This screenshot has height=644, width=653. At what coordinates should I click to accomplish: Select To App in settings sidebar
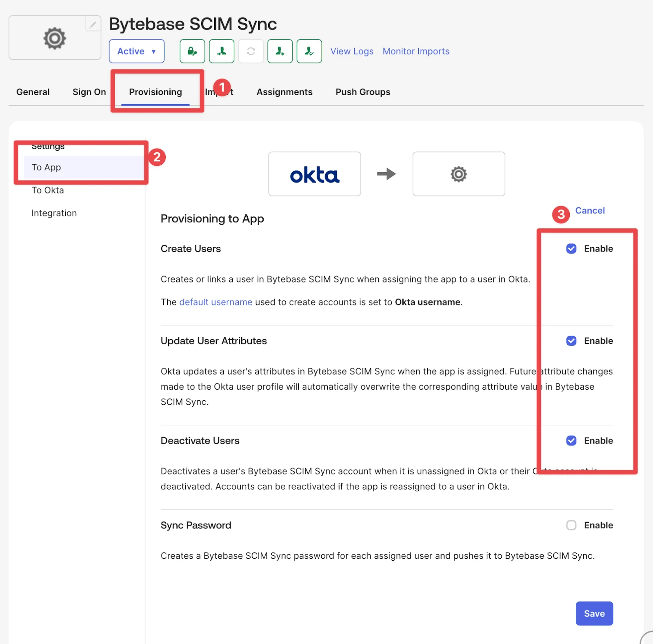[x=84, y=167]
